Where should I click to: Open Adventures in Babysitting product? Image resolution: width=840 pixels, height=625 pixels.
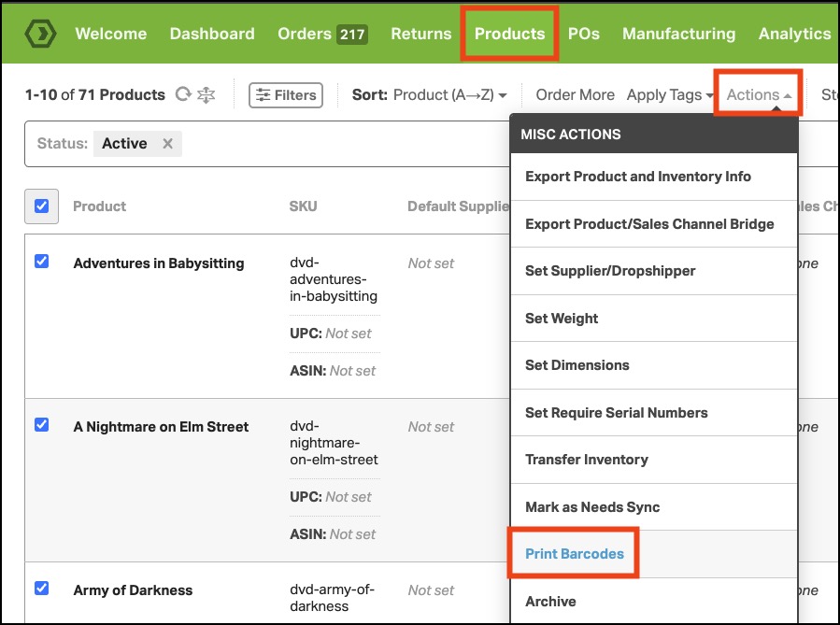click(159, 263)
